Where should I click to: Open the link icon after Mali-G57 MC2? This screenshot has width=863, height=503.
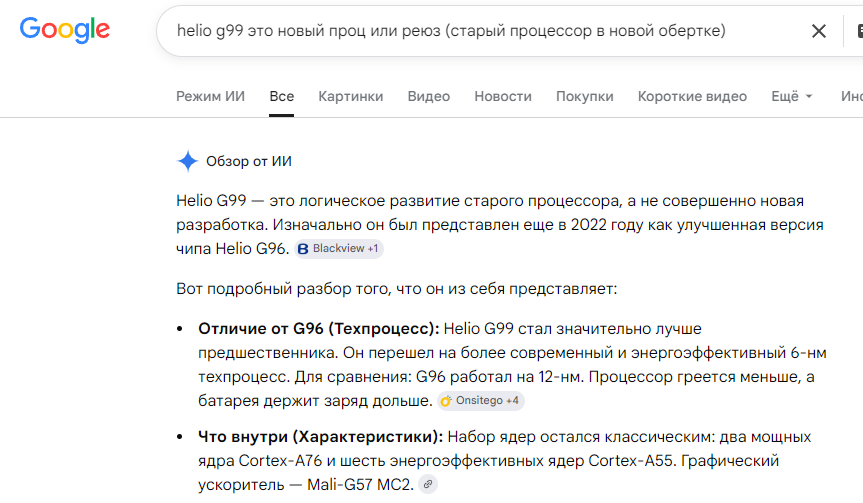click(x=428, y=484)
